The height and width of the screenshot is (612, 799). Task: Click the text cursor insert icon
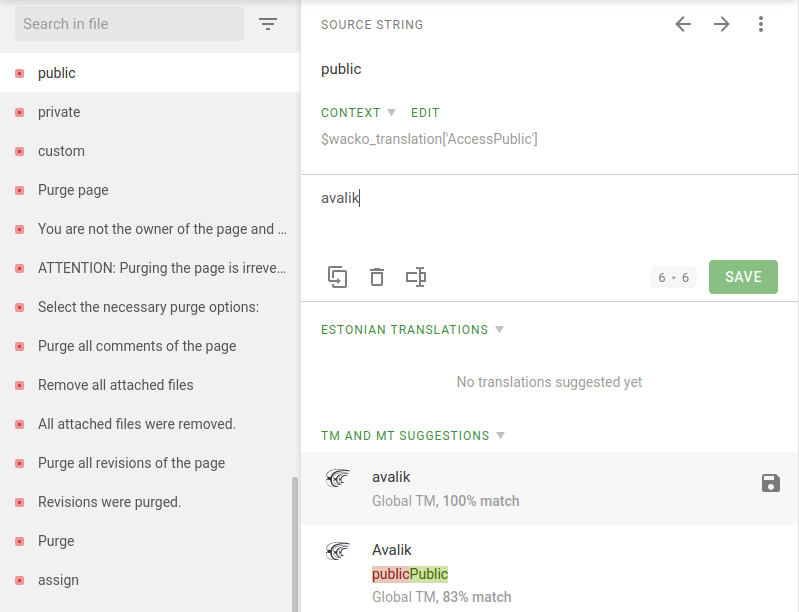tap(416, 277)
